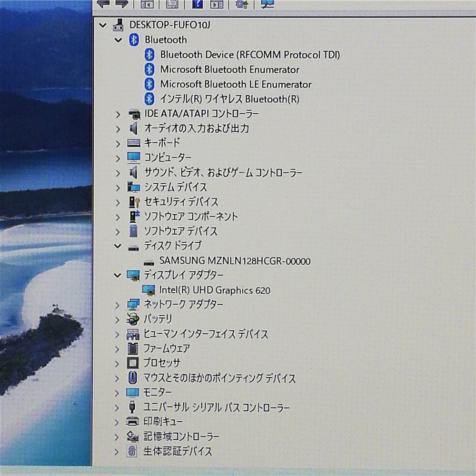Viewport: 476px width, 476px height.
Task: Collapse the Bluetooth category
Action: 118,40
